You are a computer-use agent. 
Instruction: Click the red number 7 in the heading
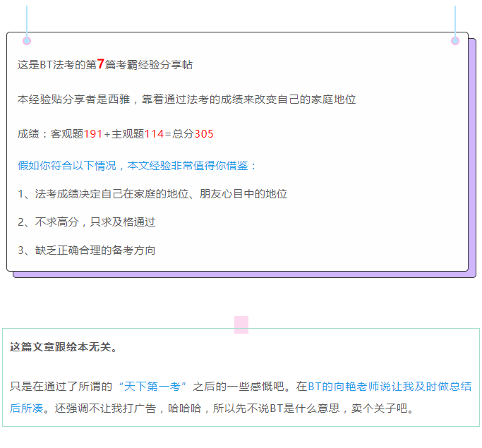[x=100, y=64]
